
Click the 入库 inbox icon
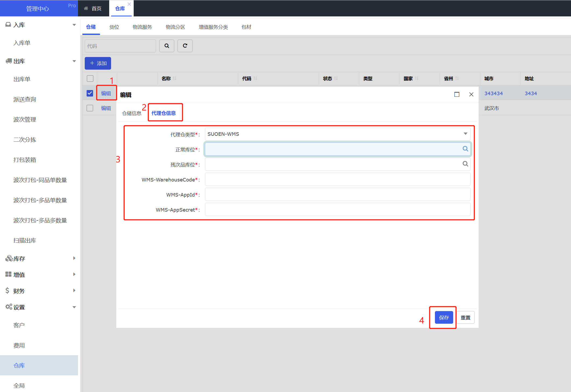8,24
